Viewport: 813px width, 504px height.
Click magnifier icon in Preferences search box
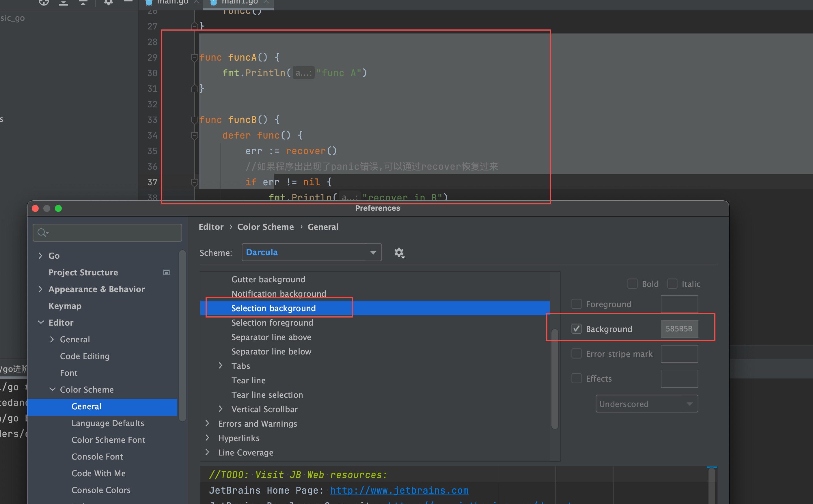pos(42,232)
